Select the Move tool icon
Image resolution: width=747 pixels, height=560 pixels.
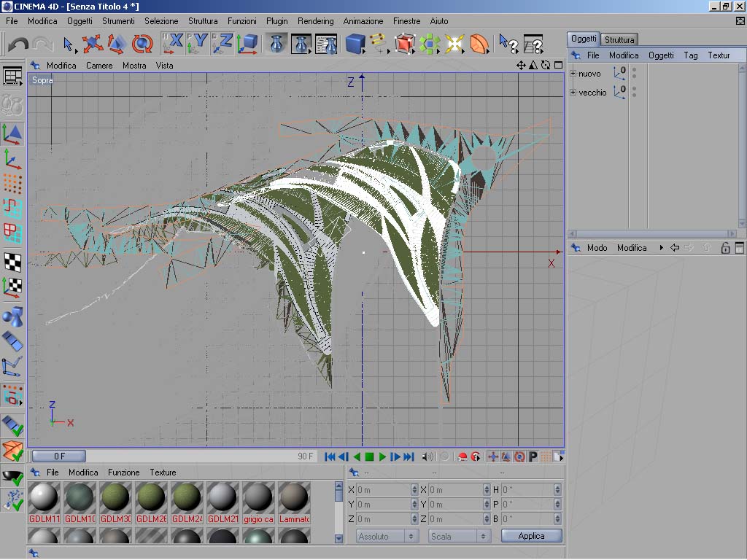(x=93, y=44)
